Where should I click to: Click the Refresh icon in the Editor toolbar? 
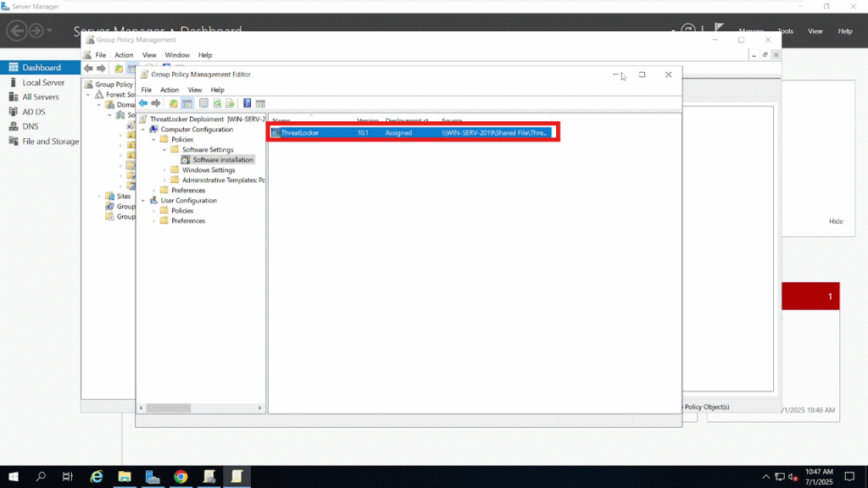pos(217,103)
